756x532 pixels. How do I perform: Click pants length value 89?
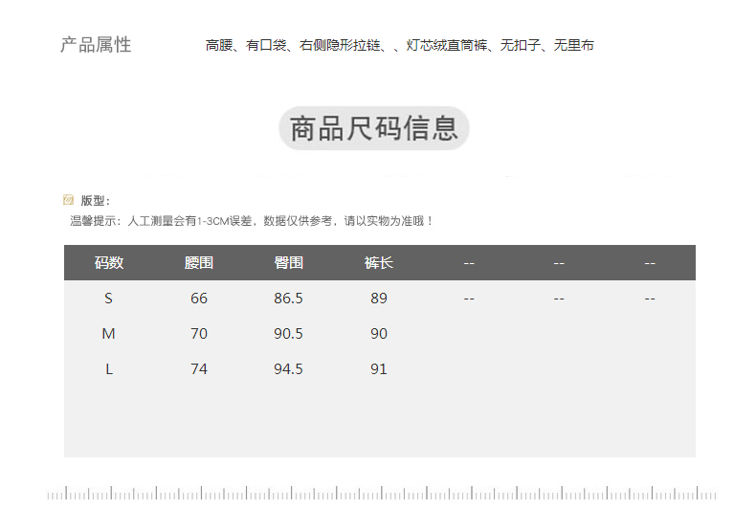379,299
